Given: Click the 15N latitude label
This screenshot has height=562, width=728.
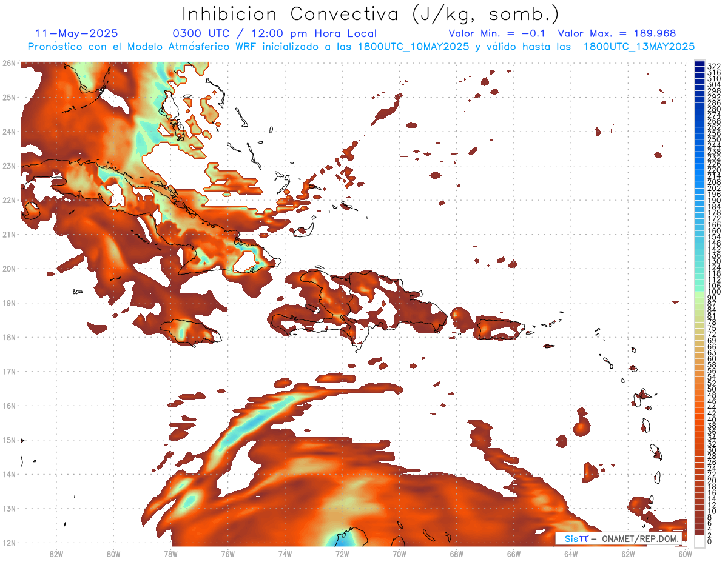Looking at the screenshot, I should click(x=8, y=440).
